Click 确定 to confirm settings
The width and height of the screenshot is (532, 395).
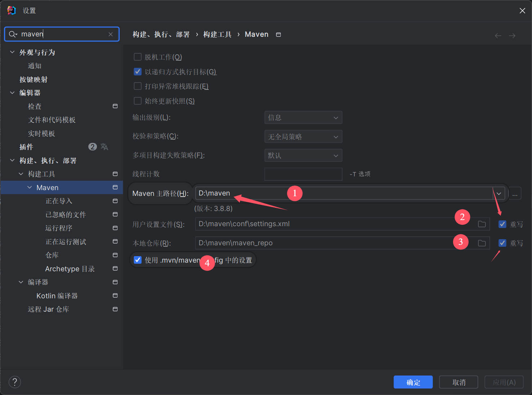click(413, 382)
